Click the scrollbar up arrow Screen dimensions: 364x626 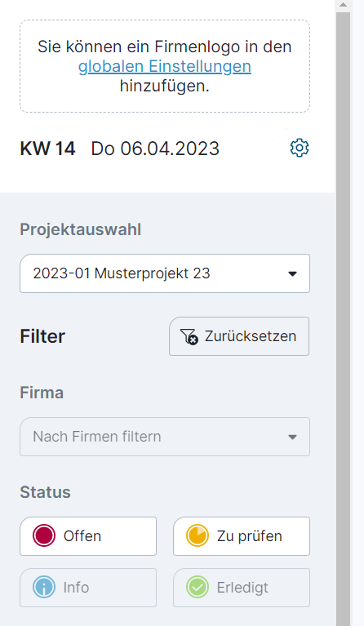[x=344, y=5]
